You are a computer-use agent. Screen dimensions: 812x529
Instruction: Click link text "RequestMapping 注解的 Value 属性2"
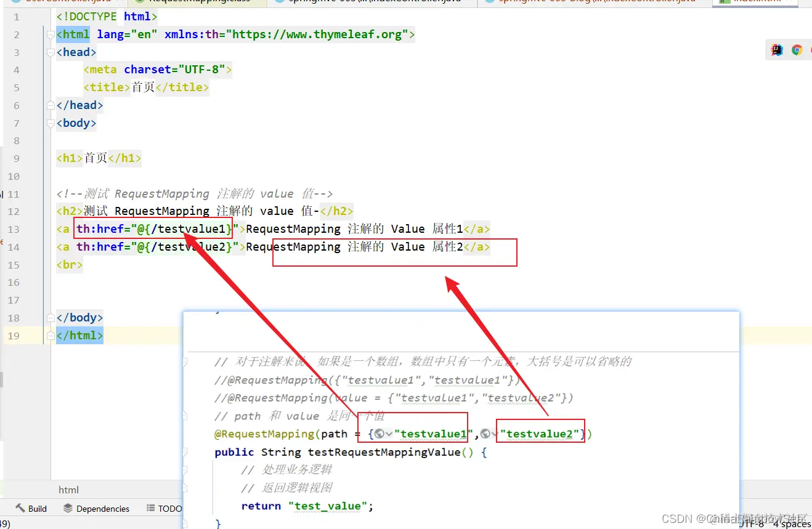pyautogui.click(x=354, y=247)
